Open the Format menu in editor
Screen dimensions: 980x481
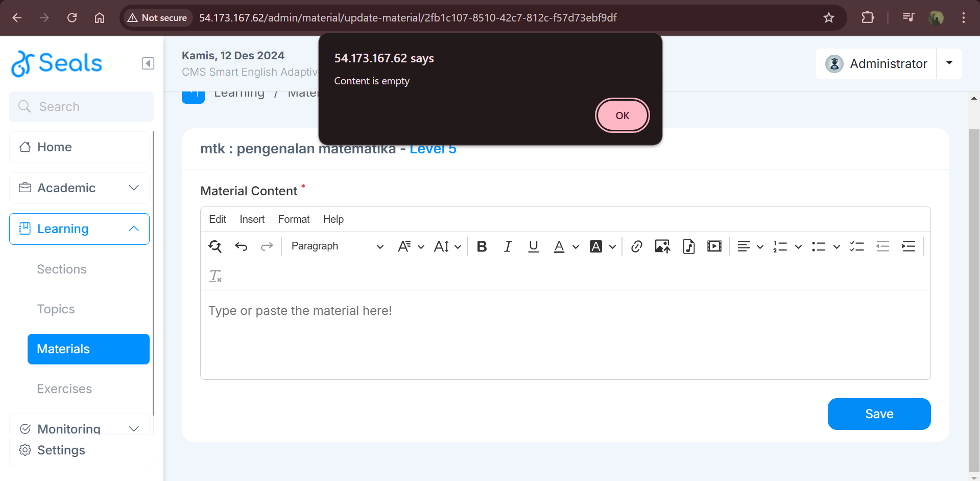pyautogui.click(x=294, y=219)
